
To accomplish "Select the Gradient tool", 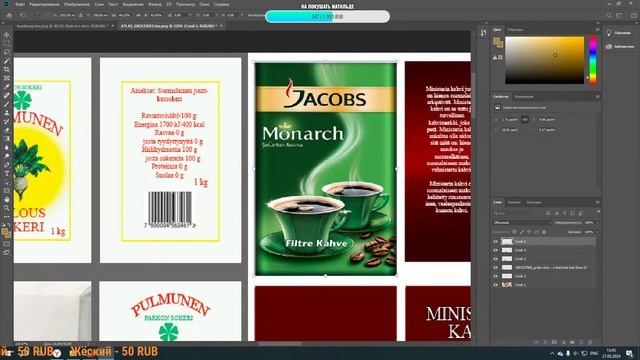I will 7,139.
